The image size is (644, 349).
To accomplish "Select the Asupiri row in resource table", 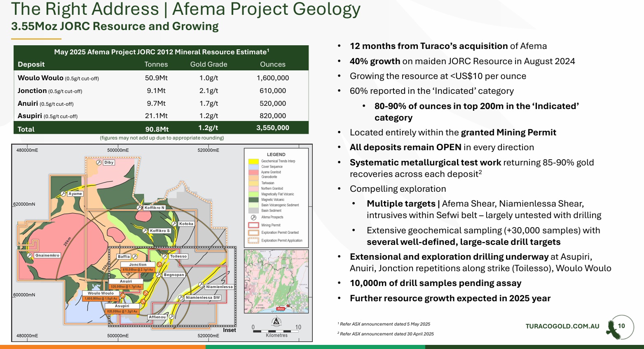I will (x=161, y=116).
